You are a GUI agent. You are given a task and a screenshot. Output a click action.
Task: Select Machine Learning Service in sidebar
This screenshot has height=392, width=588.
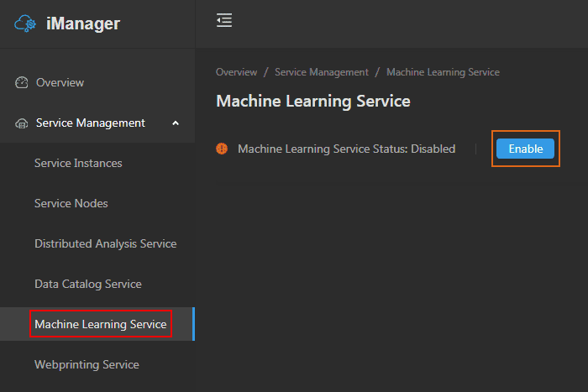click(x=101, y=324)
